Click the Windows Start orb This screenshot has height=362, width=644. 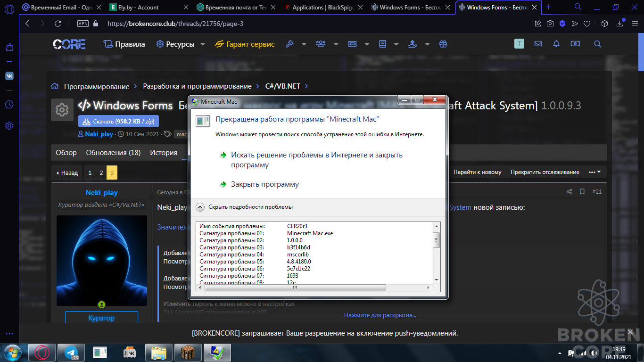point(13,352)
